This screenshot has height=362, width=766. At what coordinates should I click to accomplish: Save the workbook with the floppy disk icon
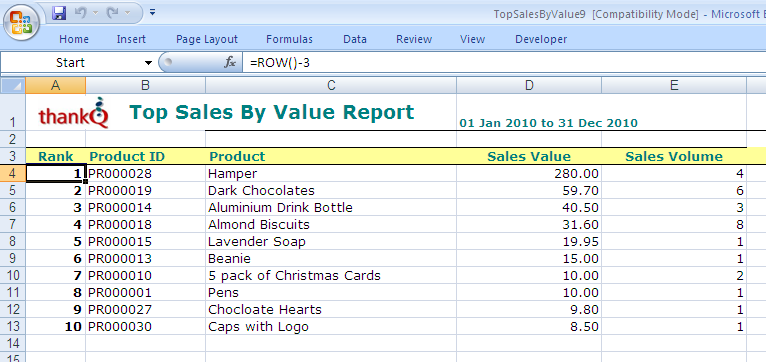click(59, 12)
